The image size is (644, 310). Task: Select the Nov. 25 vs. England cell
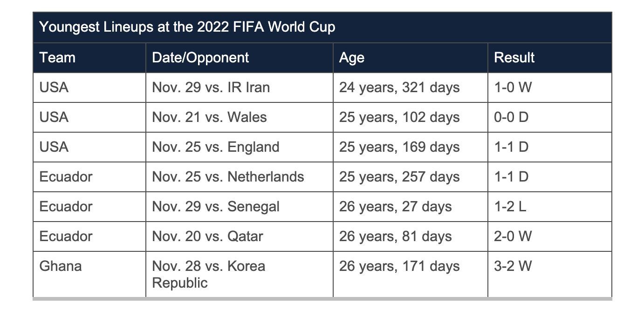pyautogui.click(x=240, y=147)
